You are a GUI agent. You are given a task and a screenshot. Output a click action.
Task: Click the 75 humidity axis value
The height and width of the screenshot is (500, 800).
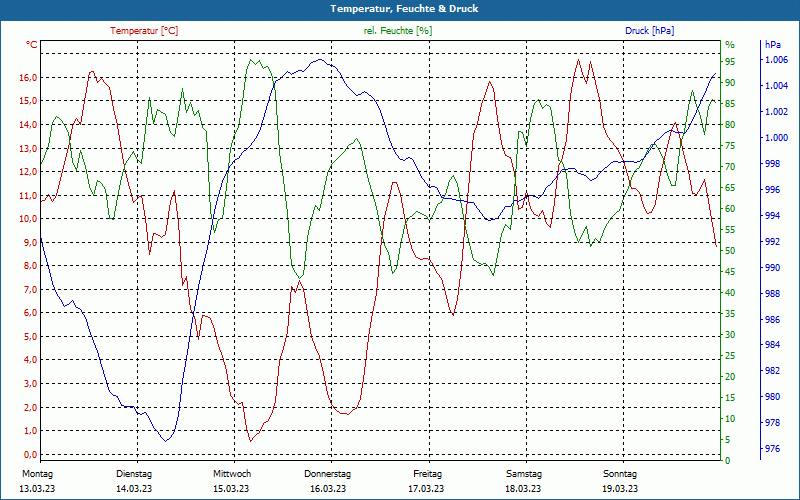pyautogui.click(x=730, y=146)
